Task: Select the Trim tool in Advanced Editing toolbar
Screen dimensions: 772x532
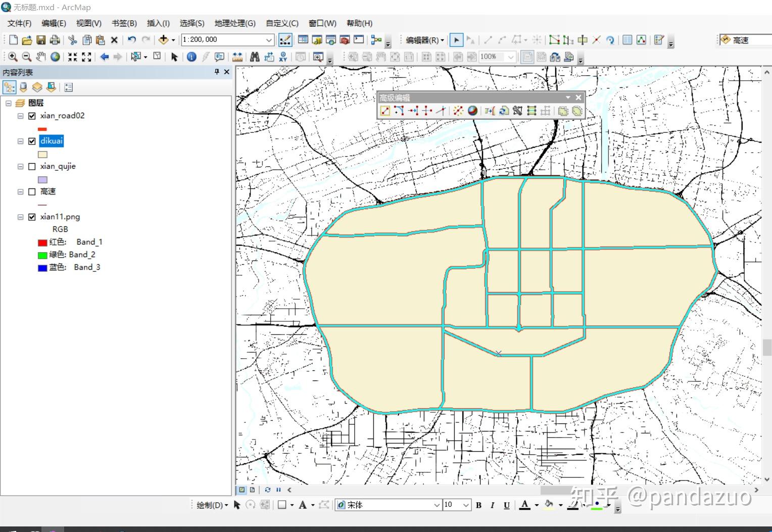Action: coord(427,111)
